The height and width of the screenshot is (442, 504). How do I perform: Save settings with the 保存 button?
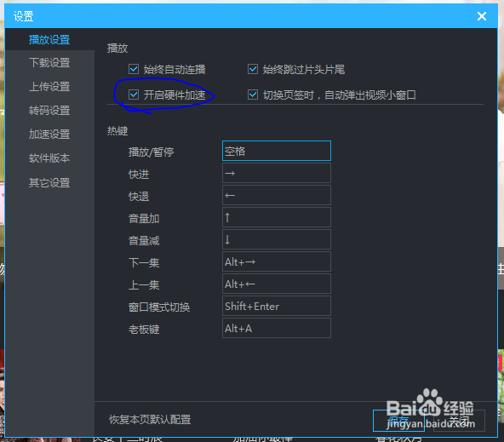pyautogui.click(x=398, y=421)
